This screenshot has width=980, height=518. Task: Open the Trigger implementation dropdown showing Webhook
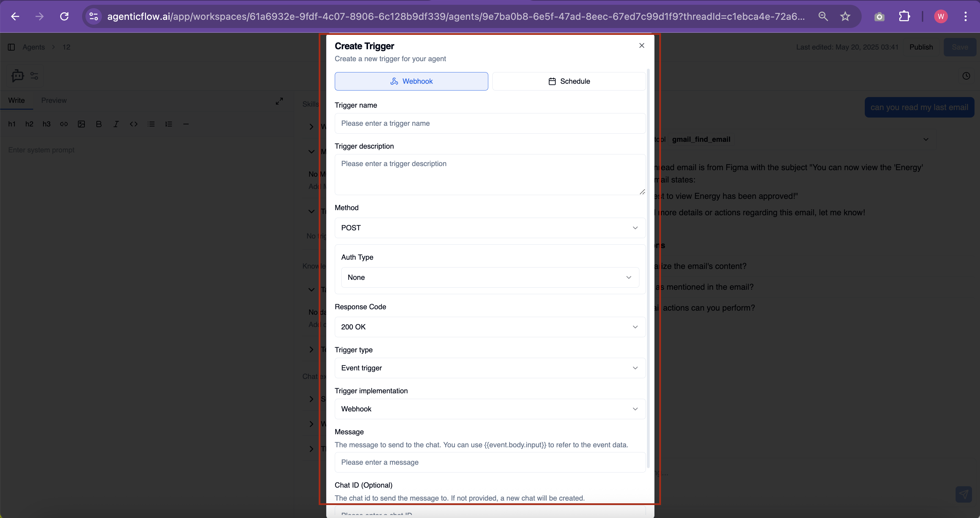pos(490,409)
